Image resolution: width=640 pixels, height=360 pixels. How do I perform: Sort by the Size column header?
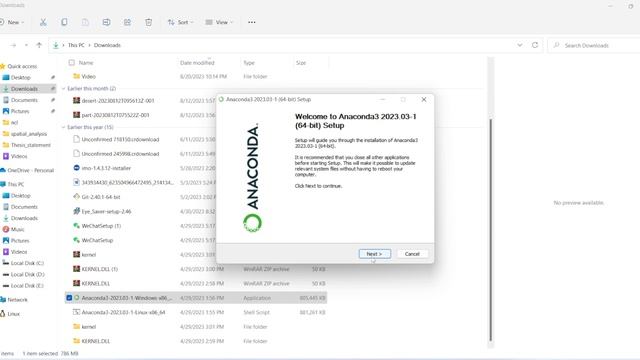coord(301,63)
